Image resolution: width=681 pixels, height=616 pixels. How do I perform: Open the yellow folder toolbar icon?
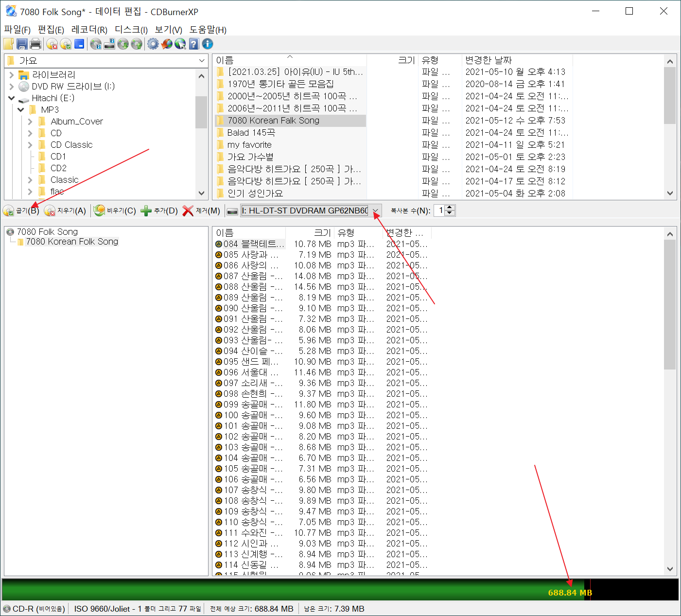click(8, 44)
